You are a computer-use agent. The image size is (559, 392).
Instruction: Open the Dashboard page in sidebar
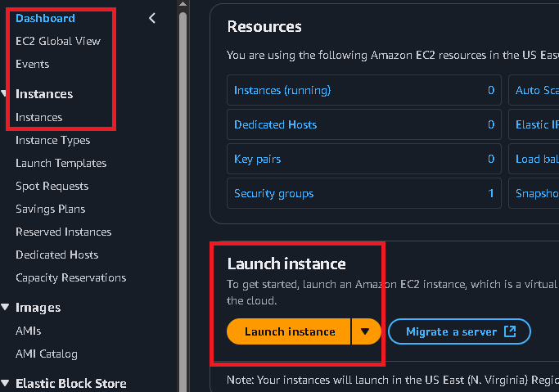[45, 18]
